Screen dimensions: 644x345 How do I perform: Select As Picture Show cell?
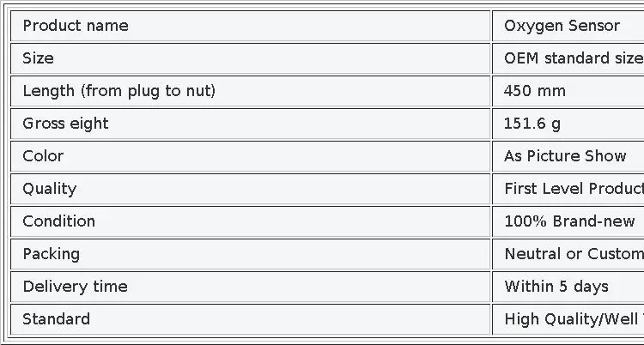[568, 156]
